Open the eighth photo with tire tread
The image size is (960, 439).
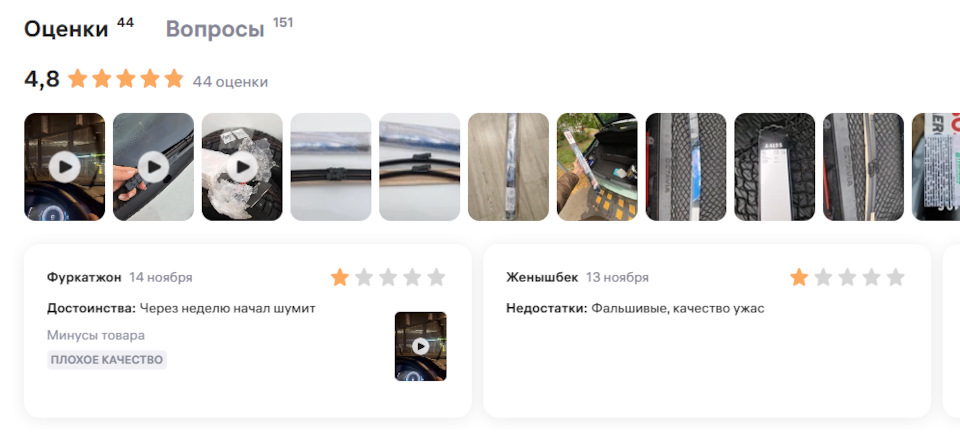(686, 167)
